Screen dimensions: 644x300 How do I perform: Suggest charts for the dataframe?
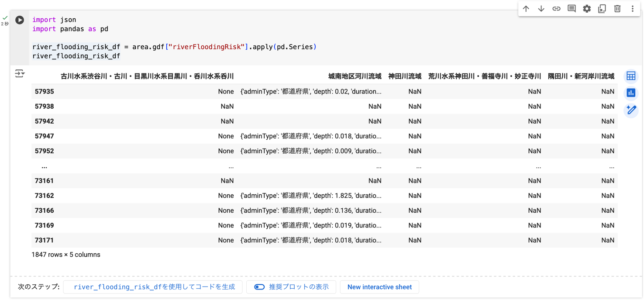pyautogui.click(x=631, y=93)
